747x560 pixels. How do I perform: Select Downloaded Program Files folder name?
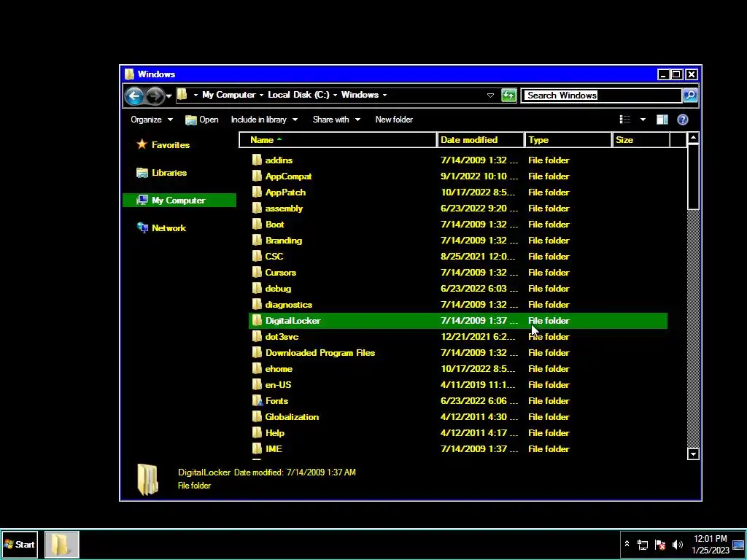tap(320, 353)
